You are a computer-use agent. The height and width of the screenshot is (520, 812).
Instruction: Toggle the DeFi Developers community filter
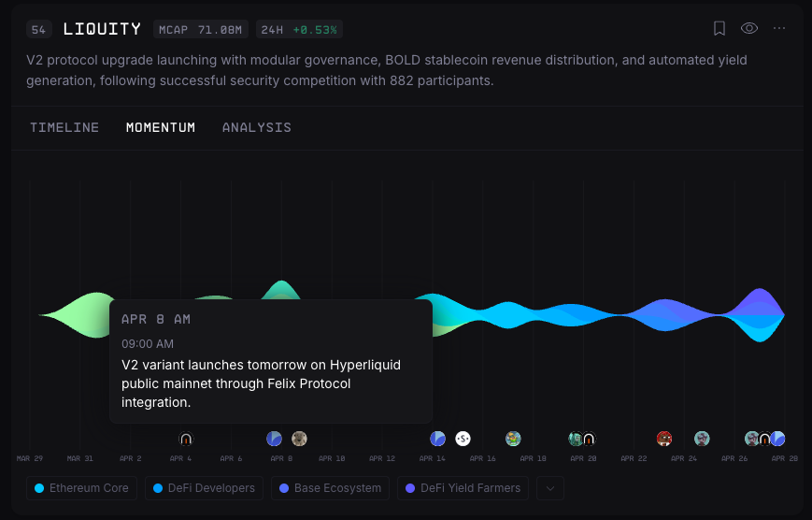point(204,488)
